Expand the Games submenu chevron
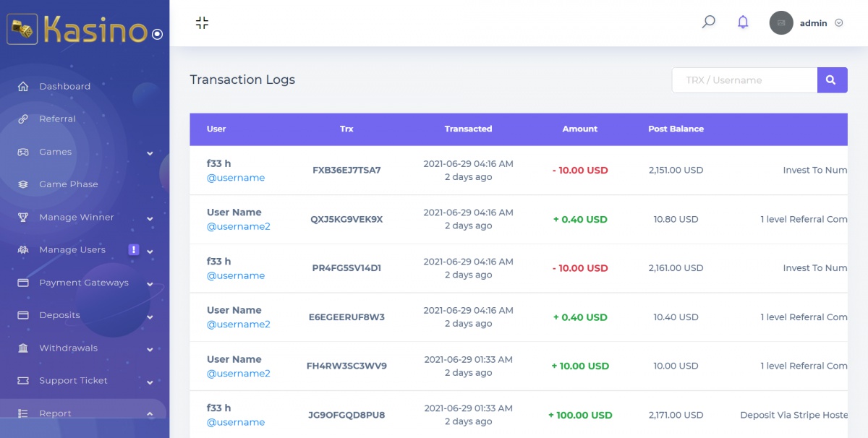 pos(150,153)
